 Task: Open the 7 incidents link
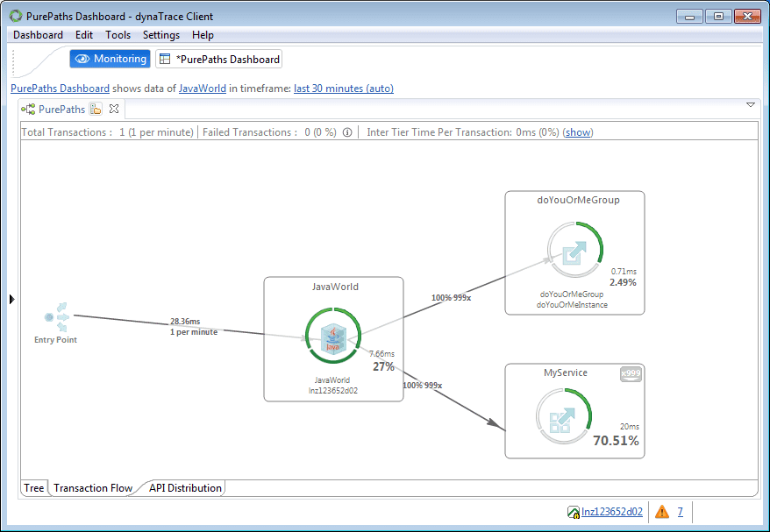tap(681, 512)
